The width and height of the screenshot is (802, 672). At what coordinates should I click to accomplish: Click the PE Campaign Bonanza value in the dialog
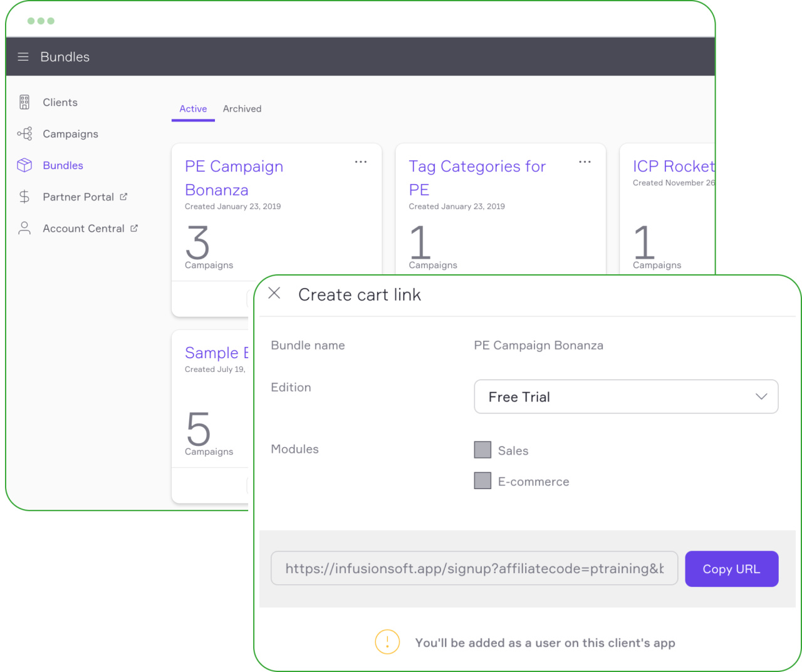click(539, 345)
